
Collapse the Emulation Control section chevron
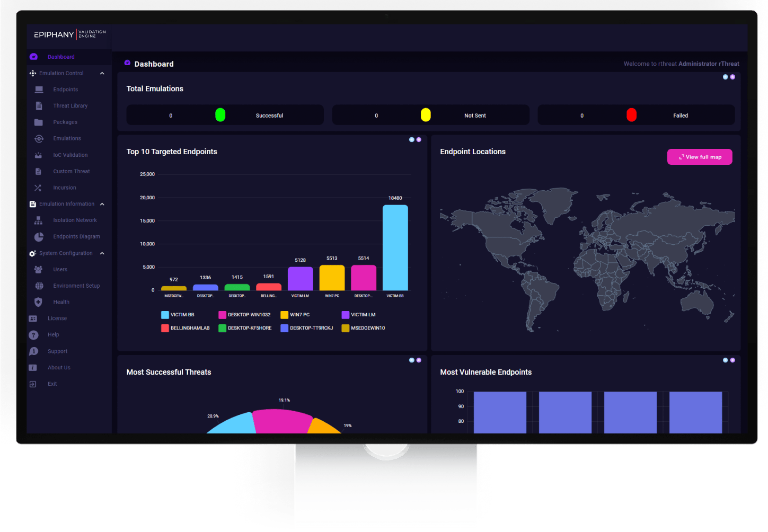tap(102, 74)
